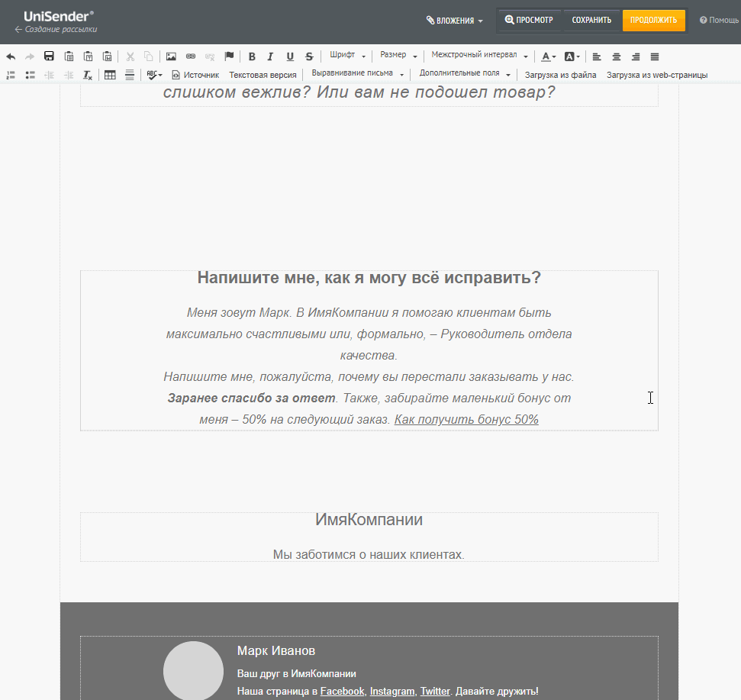The width and height of the screenshot is (741, 700).
Task: Center align text
Action: click(x=617, y=56)
